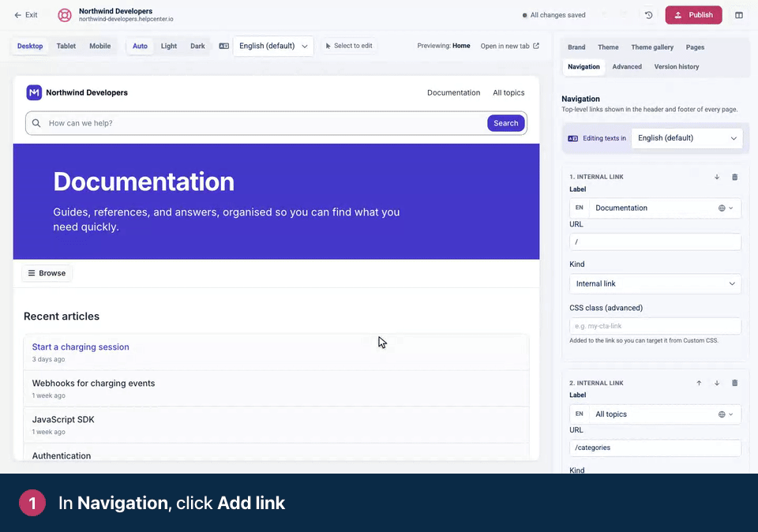
Task: Expand the Browse menu in the preview
Action: [47, 273]
